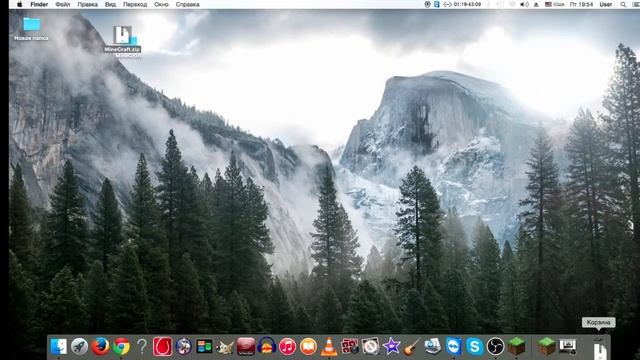The width and height of the screenshot is (640, 360).
Task: Open the Skype status icon in menu bar
Action: tap(436, 4)
